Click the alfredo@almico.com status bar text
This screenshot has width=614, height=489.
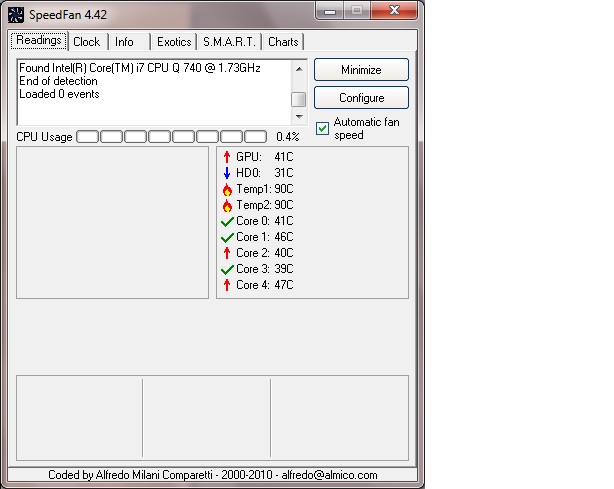[x=329, y=475]
